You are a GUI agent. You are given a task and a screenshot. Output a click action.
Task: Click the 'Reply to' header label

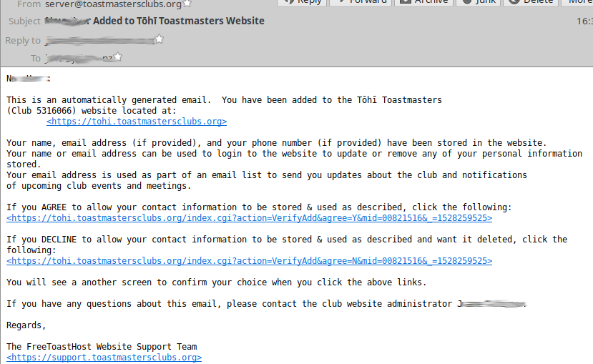pyautogui.click(x=23, y=41)
